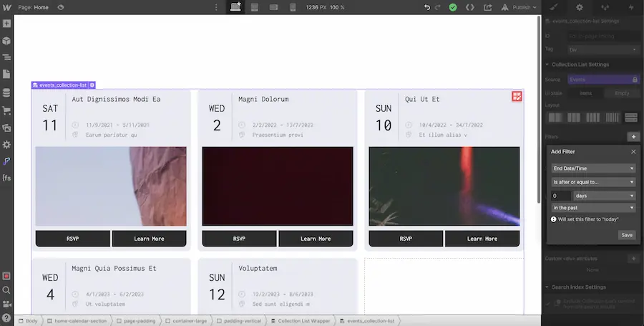Select Collection List Wrapper breadcrumb

301,321
